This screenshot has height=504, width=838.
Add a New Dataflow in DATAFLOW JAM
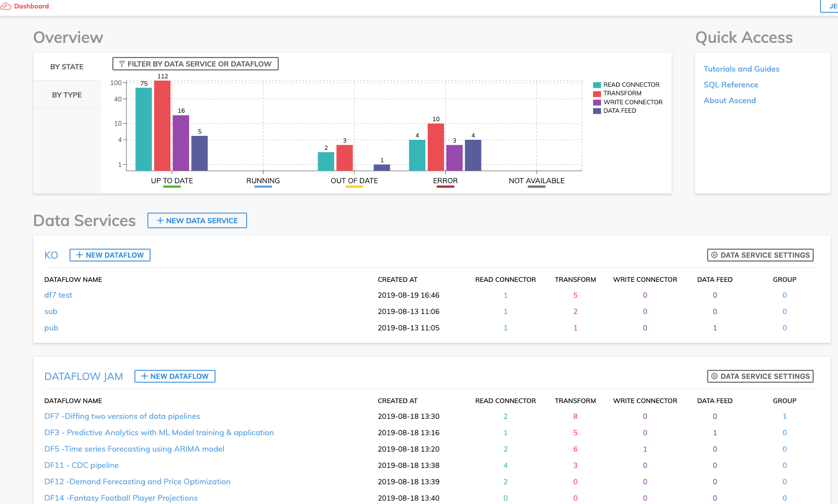[175, 377]
